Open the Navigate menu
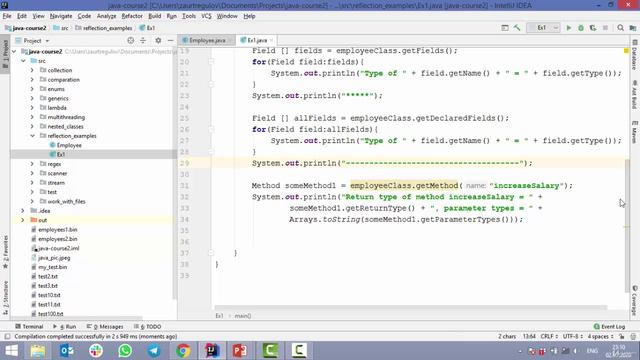The image size is (640, 360). point(61,16)
